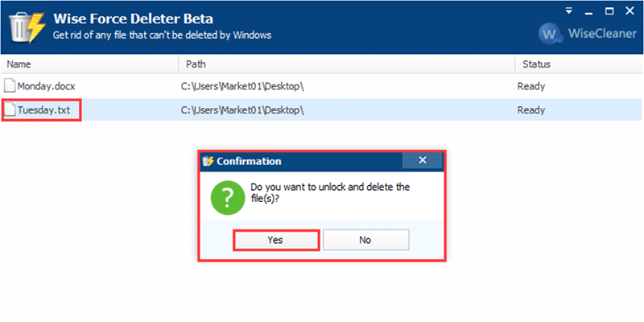Viewport: 644px width, 322px height.
Task: Click the Wise Force Deleter trash logo
Action: [x=26, y=26]
